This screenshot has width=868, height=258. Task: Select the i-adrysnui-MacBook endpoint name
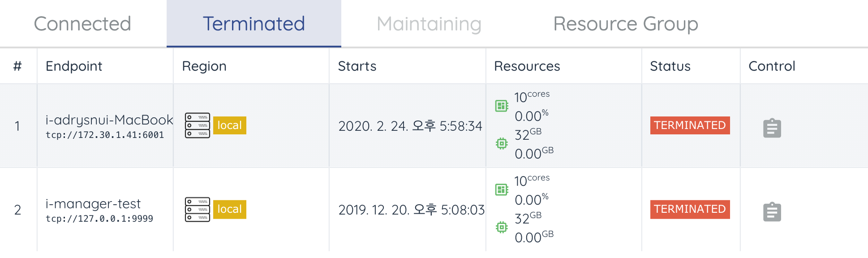pyautogui.click(x=109, y=120)
